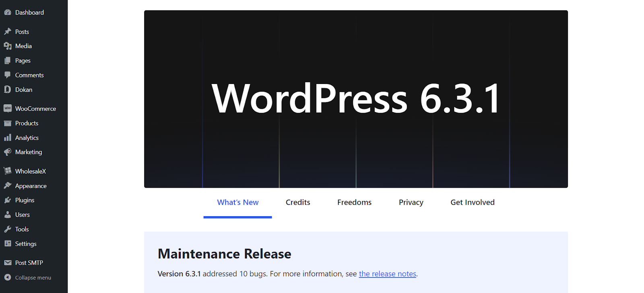Screen dimensions: 644x293
Task: Click the Comments speech bubble icon
Action: tap(8, 75)
